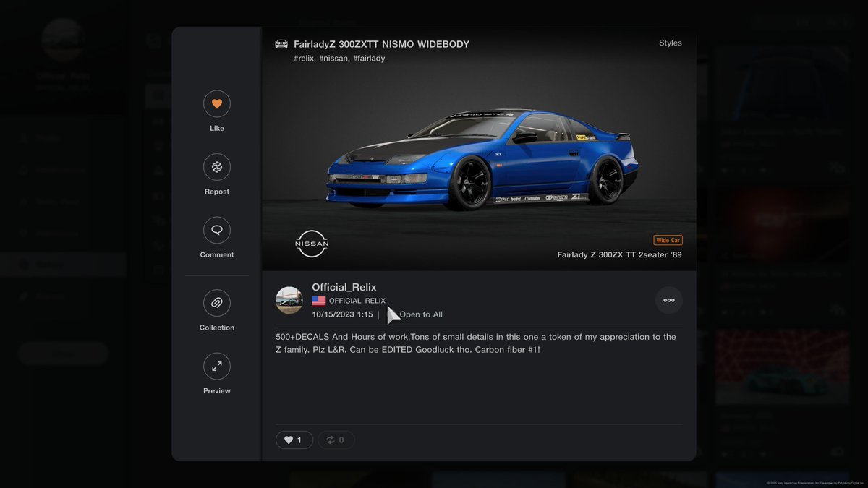Click the Open to All visibility text
Viewport: 868px width, 488px height.
(x=421, y=314)
